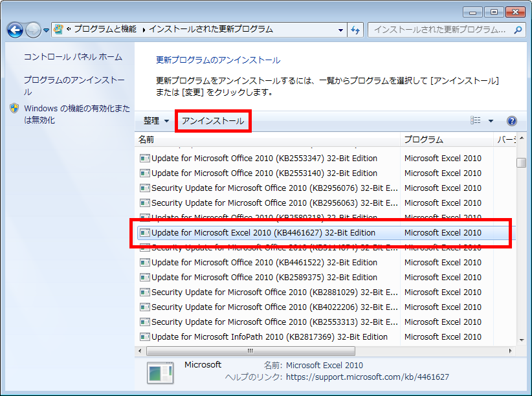This screenshot has width=532, height=396.
Task: Open the 整理 dropdown menu
Action: [x=156, y=121]
